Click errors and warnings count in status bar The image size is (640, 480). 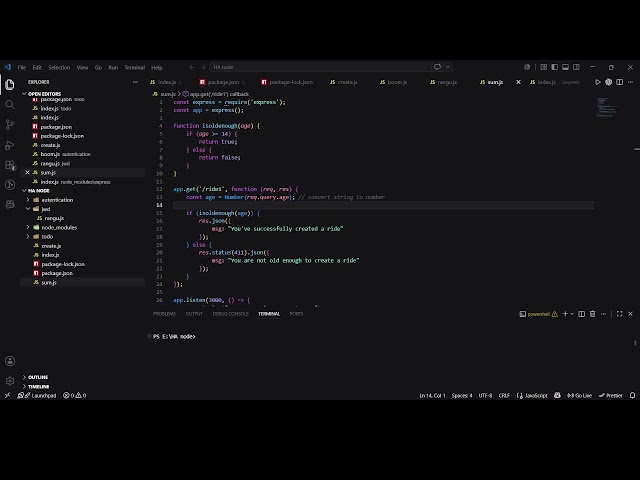(74, 395)
